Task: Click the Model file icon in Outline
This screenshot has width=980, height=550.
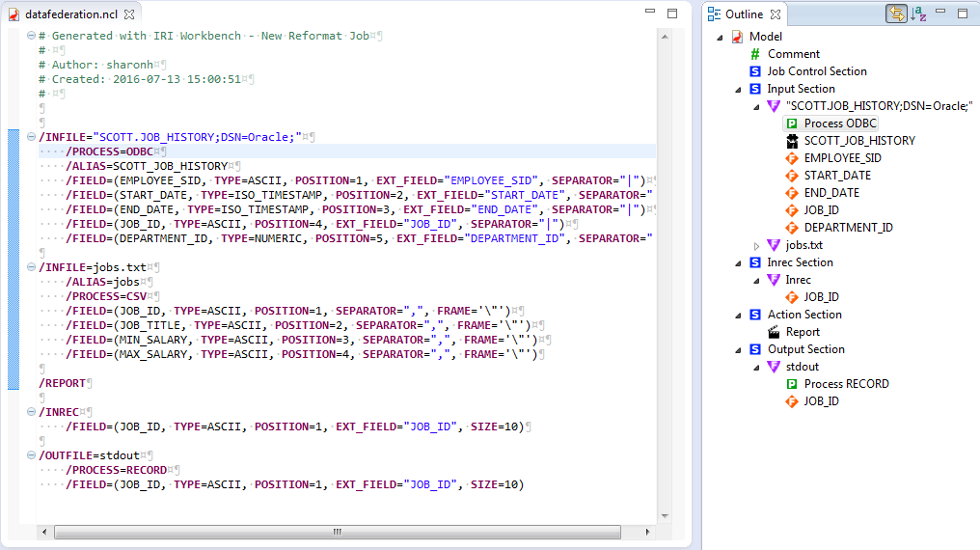Action: pos(738,37)
